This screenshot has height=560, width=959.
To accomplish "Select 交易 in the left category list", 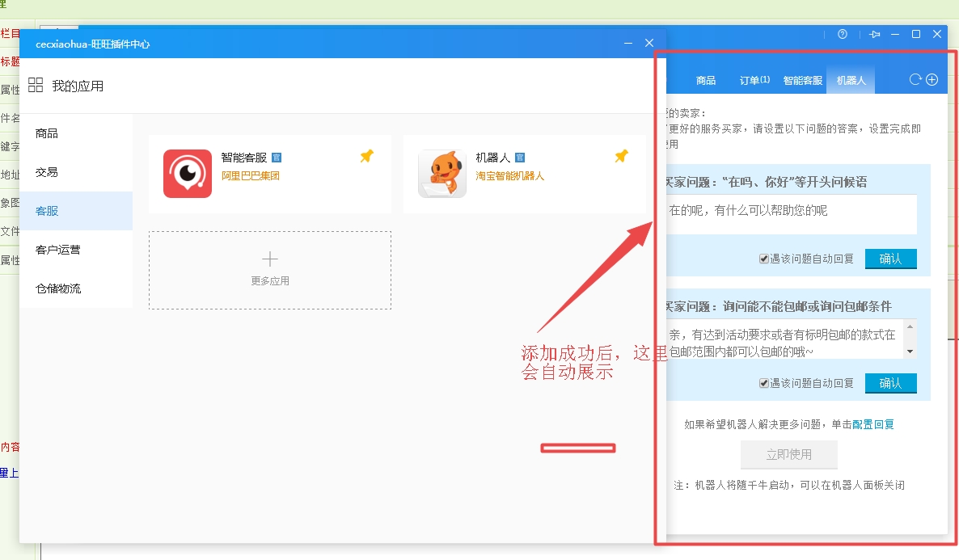I will pyautogui.click(x=47, y=172).
